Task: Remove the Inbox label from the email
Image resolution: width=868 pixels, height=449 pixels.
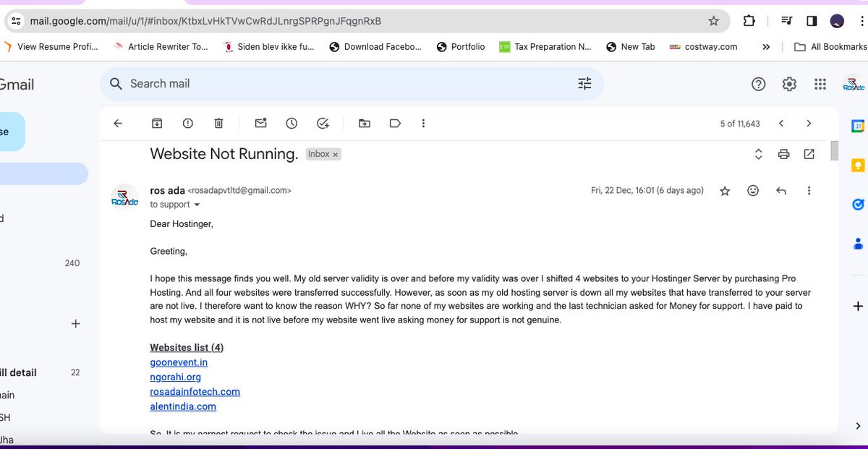Action: (336, 154)
